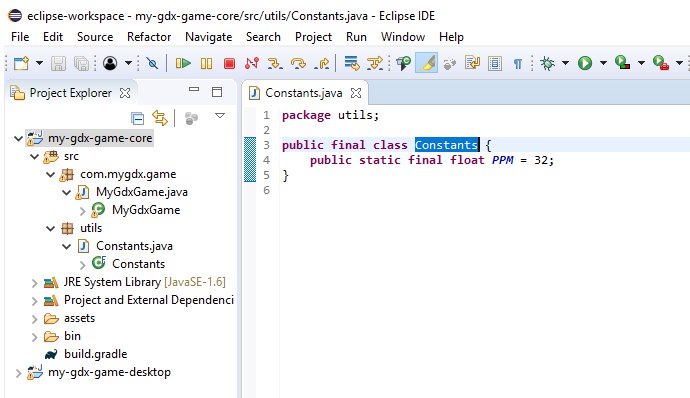This screenshot has height=398, width=690.
Task: Expand the my-gdx-game-desktop project
Action: [x=18, y=373]
